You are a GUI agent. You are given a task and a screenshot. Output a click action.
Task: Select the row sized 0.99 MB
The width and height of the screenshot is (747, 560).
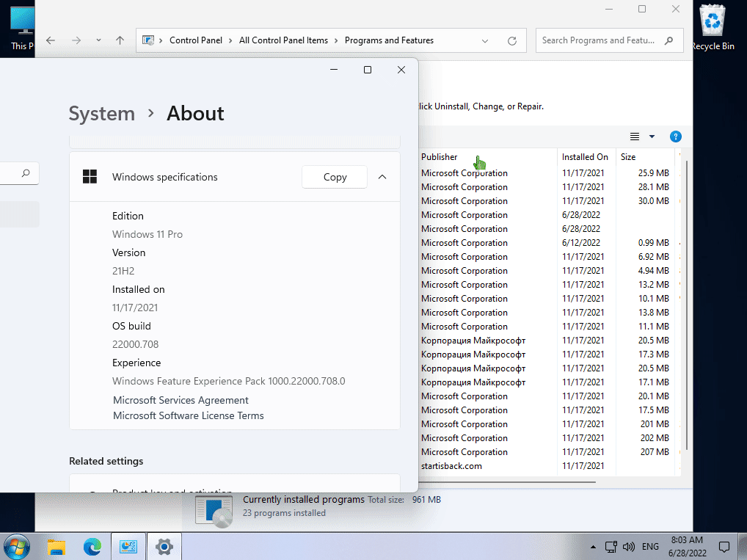click(548, 243)
